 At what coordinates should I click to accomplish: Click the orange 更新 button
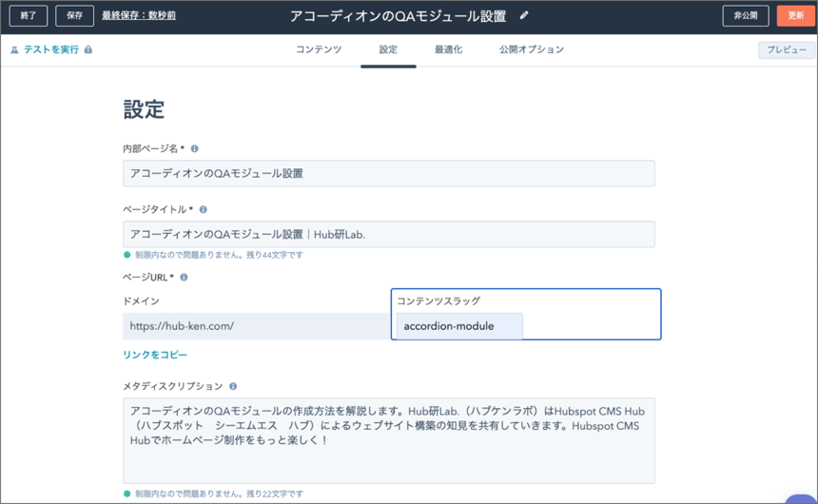tap(795, 15)
